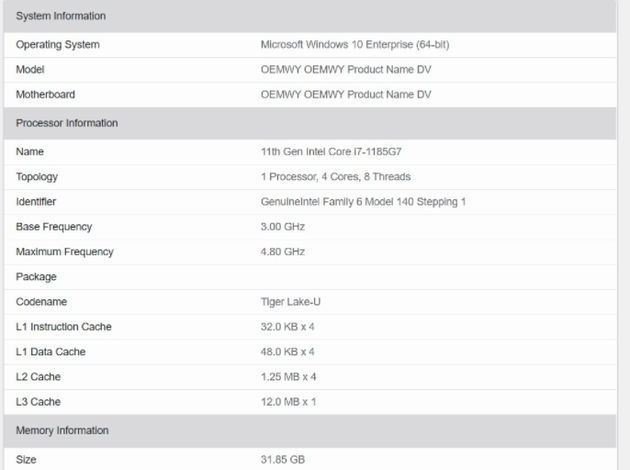Select the 'Tiger Lake-U' codename value
The image size is (630, 470).
coord(290,302)
